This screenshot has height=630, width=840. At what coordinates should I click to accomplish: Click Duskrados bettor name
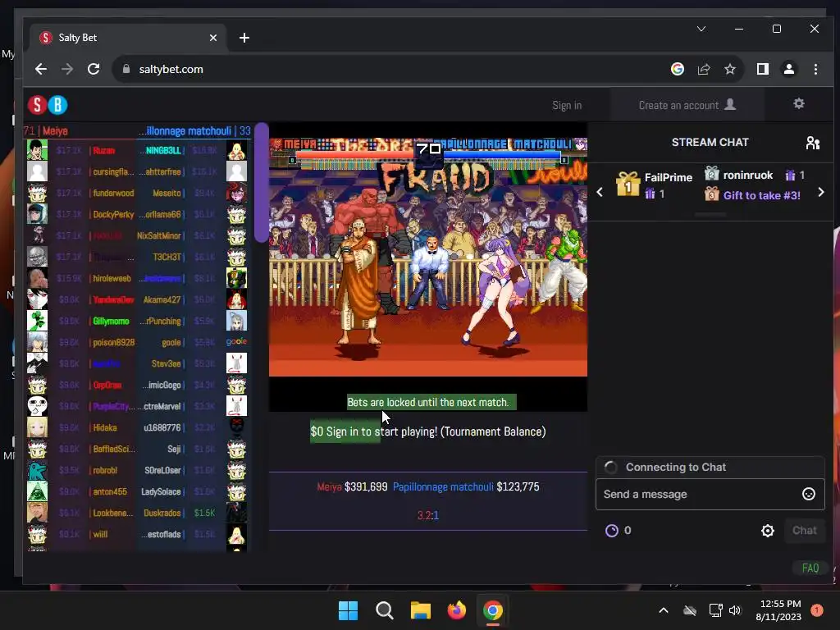[x=162, y=513]
